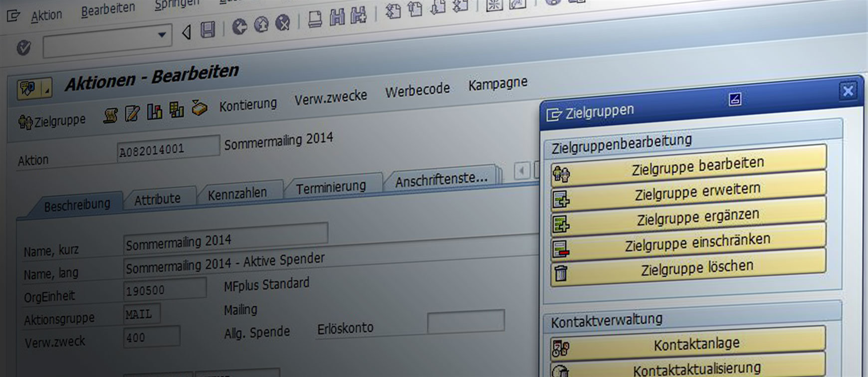This screenshot has height=377, width=868.
Task: Open the Springen menu
Action: tap(177, 4)
